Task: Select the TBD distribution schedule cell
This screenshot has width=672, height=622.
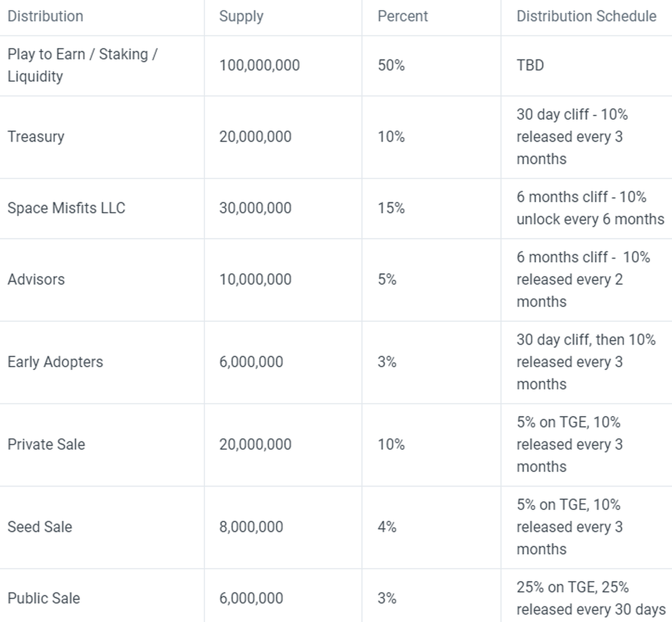Action: tap(530, 66)
